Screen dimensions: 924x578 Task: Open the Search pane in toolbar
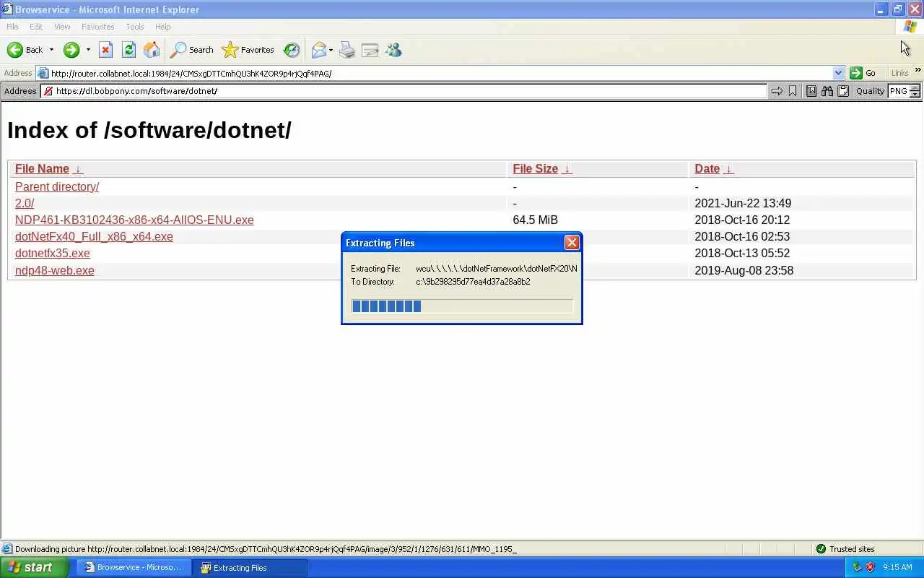point(191,50)
